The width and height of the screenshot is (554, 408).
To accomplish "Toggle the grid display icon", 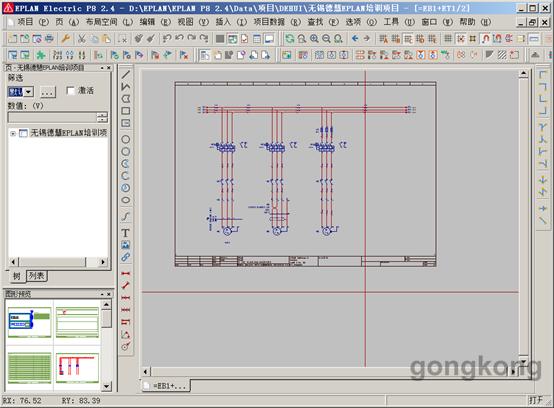I will coord(448,39).
